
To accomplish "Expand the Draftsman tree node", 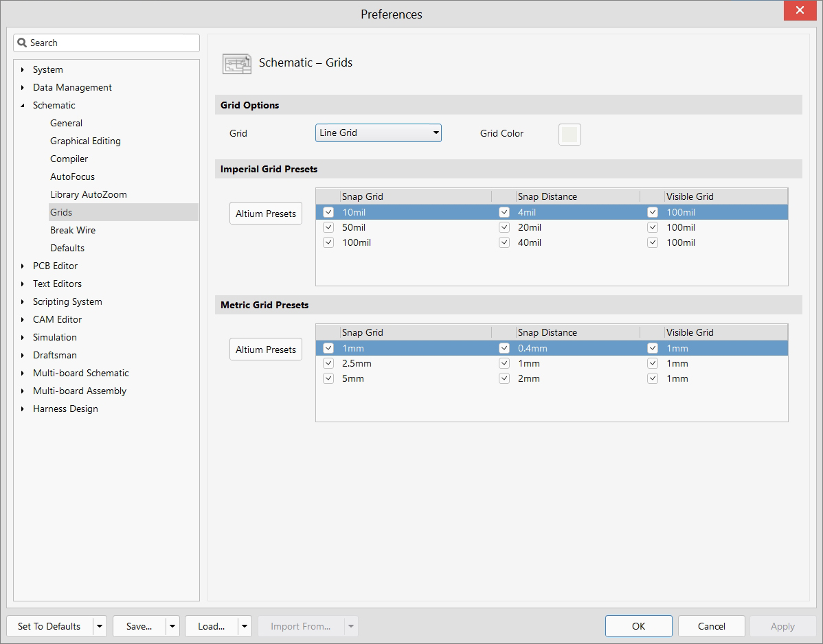I will click(23, 355).
